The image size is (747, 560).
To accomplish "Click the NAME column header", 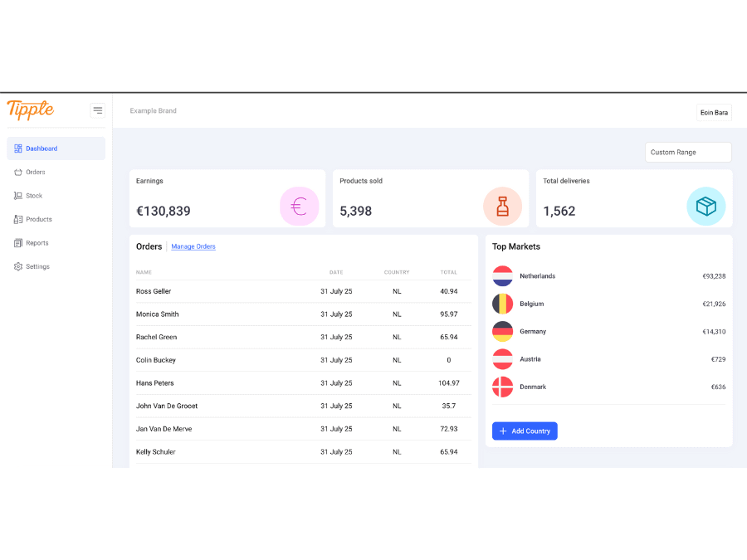I will [x=144, y=272].
